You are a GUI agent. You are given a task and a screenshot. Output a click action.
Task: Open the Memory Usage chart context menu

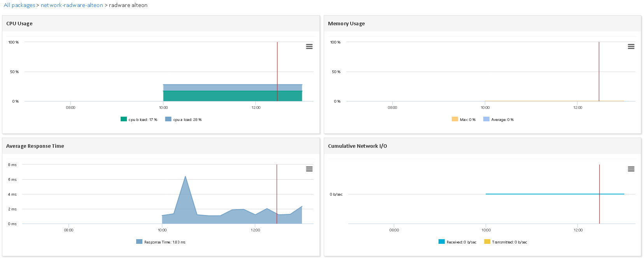pyautogui.click(x=631, y=47)
